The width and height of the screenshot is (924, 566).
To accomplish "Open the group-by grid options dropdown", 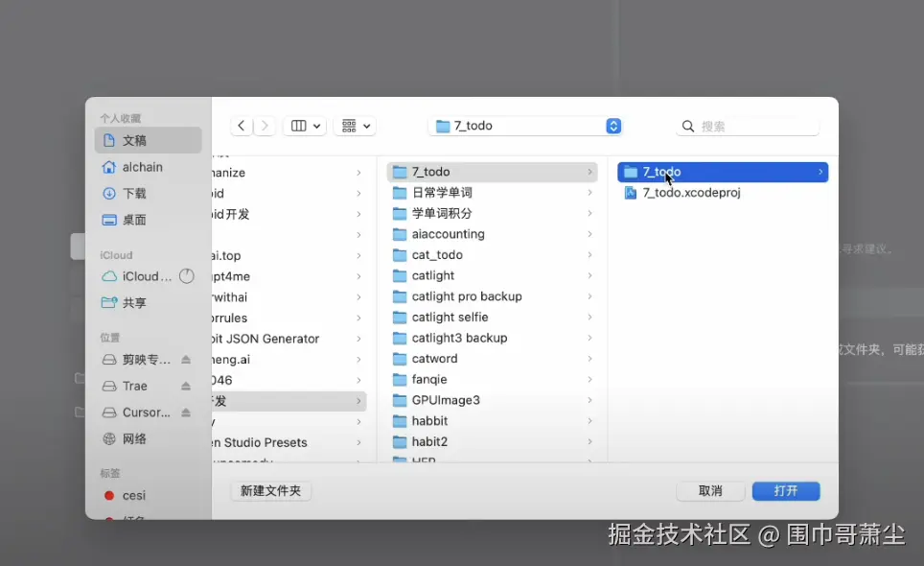I will click(356, 126).
